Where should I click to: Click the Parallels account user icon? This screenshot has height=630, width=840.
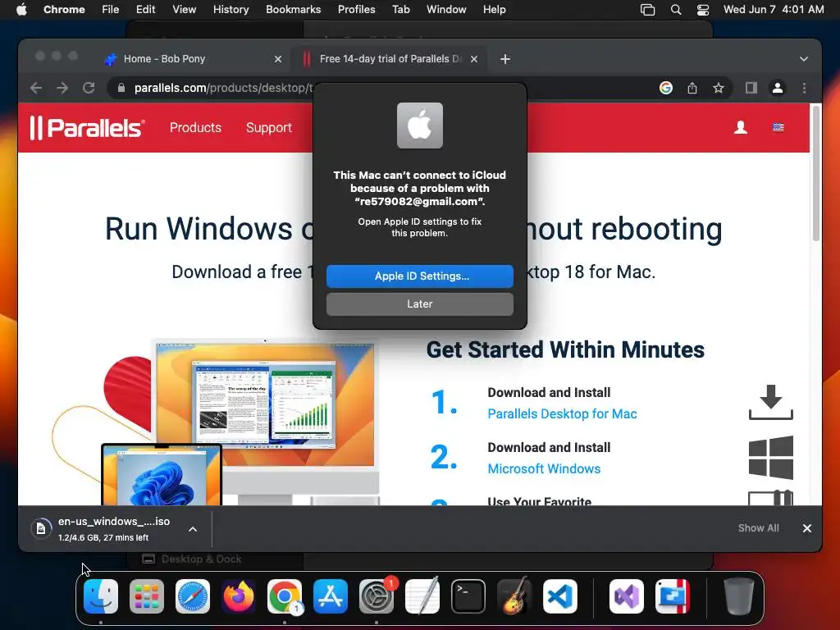[741, 127]
